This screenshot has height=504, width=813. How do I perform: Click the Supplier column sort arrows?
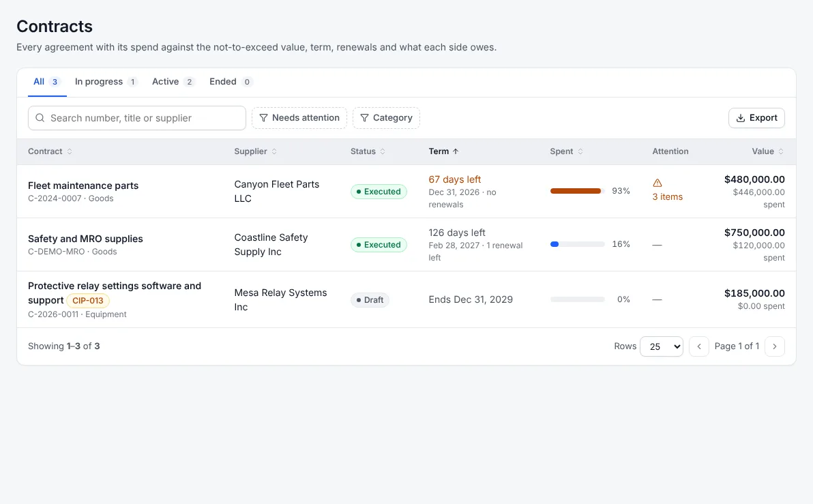click(274, 151)
